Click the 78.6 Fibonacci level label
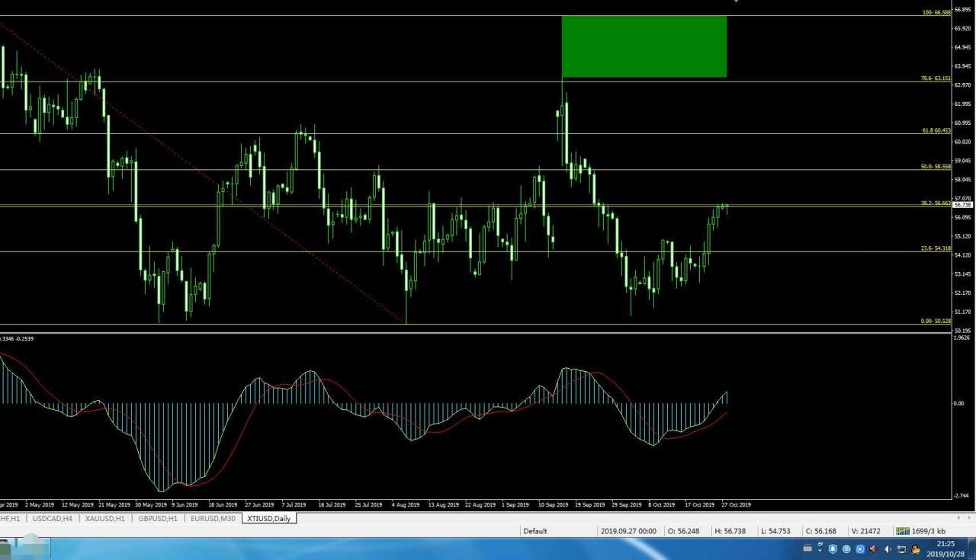976x560 pixels. point(936,78)
